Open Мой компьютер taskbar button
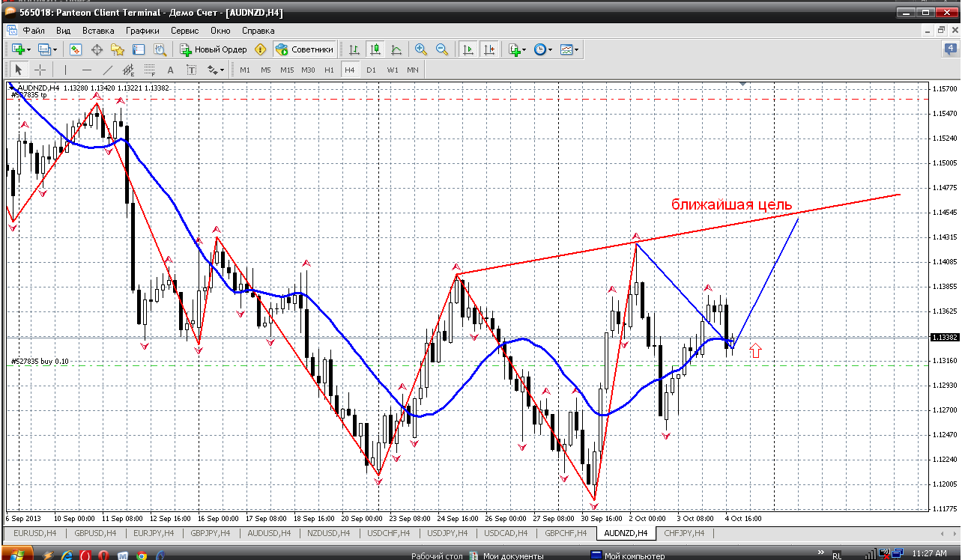Screen dimensions: 965x560 (x=628, y=556)
